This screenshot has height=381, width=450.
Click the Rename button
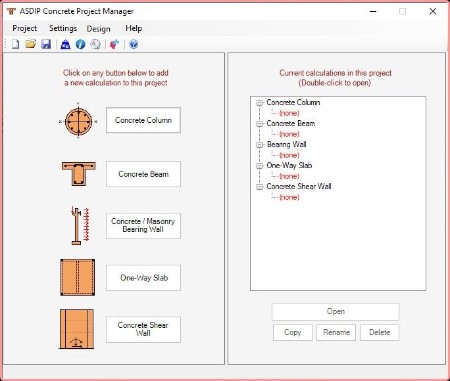[x=336, y=332]
